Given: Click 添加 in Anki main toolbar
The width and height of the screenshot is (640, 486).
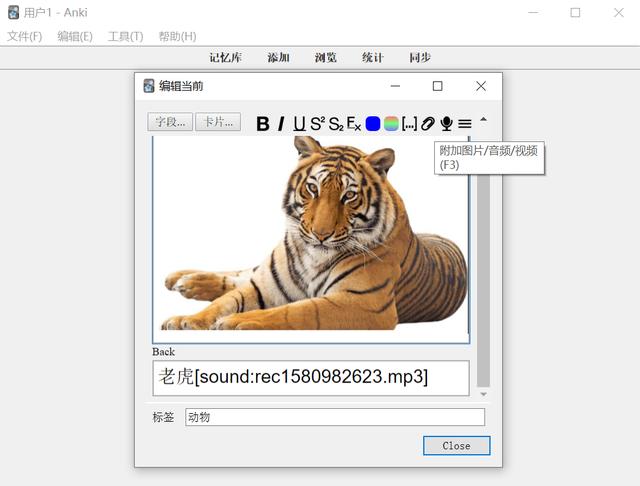Looking at the screenshot, I should coord(278,58).
